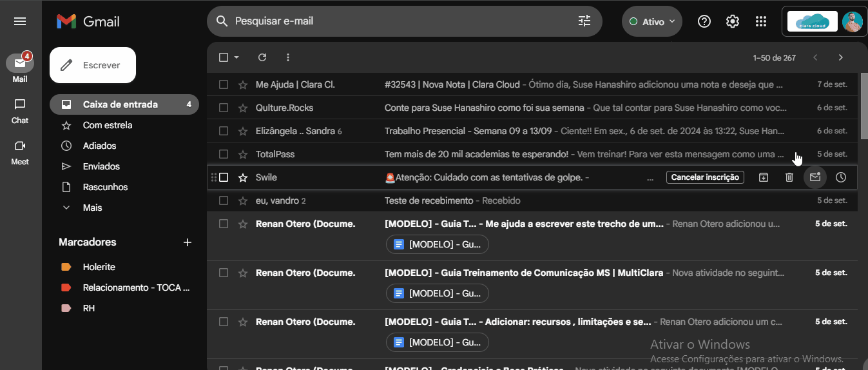Screen dimensions: 868x370
Task: Click the 1–50 de 267 page counter
Action: (774, 58)
